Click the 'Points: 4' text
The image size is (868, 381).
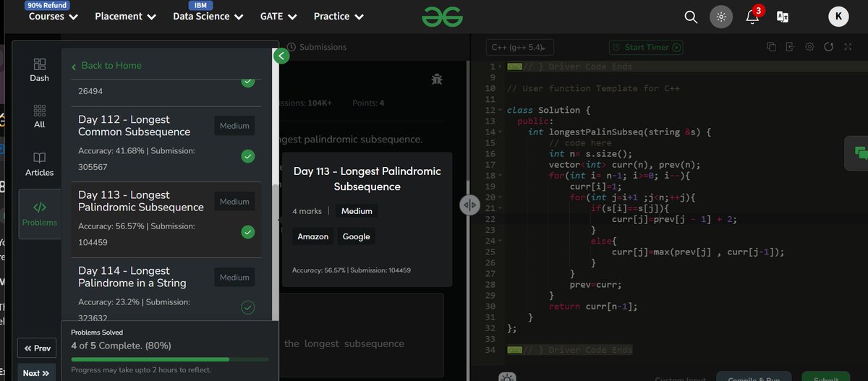(368, 103)
